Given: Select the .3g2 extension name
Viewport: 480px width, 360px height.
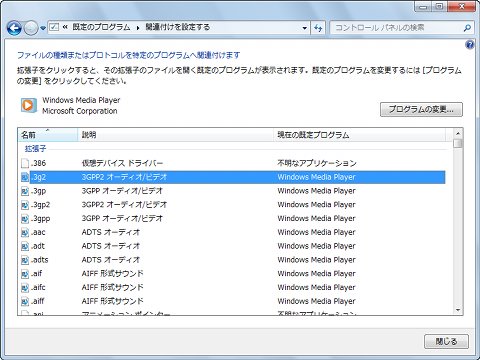Looking at the screenshot, I should tap(38, 177).
